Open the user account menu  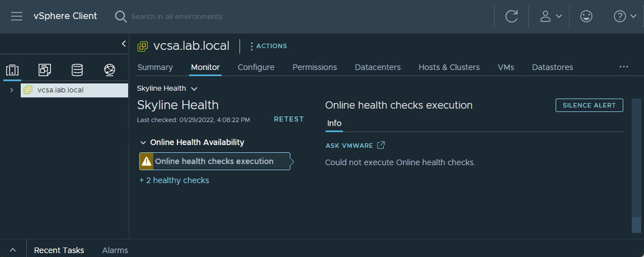click(x=551, y=16)
